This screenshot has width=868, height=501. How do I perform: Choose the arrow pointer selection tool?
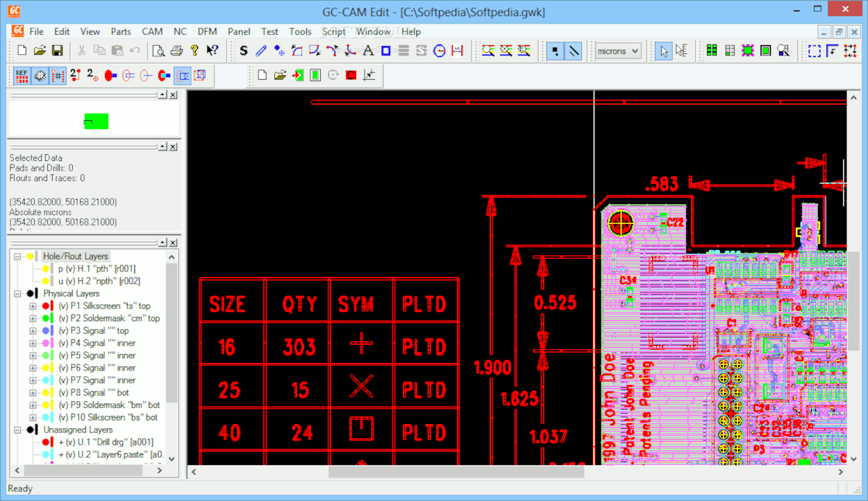click(x=663, y=51)
